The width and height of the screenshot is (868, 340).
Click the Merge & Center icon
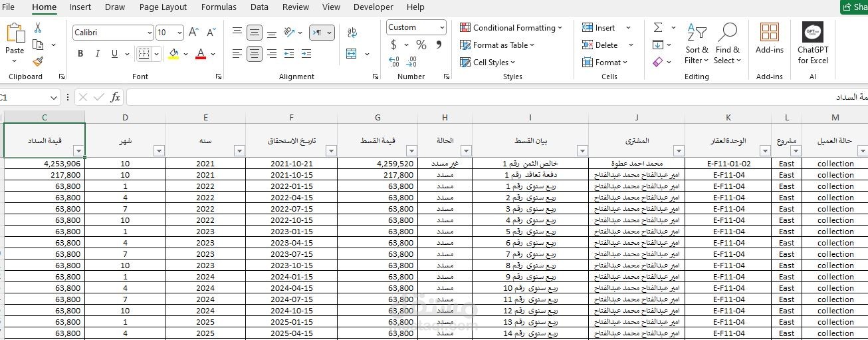[352, 54]
